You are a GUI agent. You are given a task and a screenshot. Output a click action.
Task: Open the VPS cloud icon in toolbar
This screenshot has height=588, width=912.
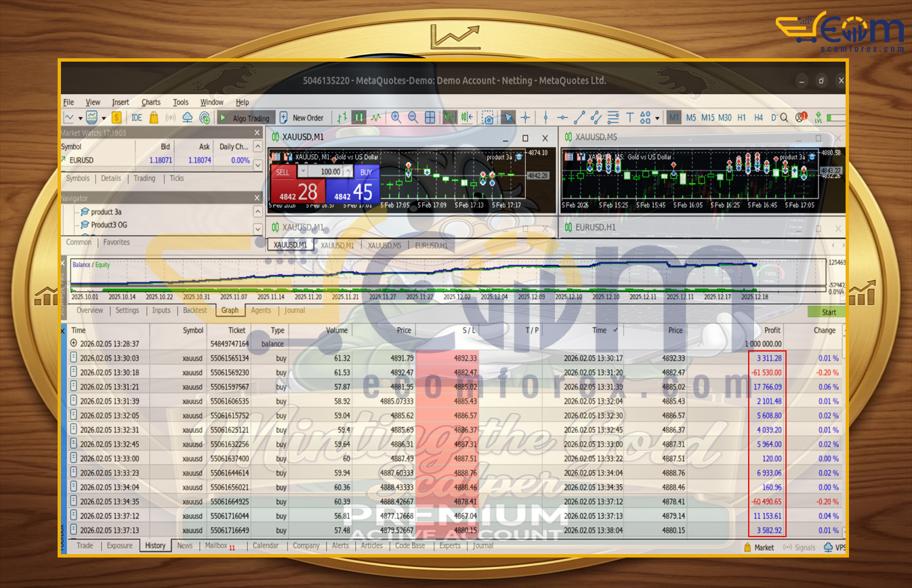tap(187, 117)
